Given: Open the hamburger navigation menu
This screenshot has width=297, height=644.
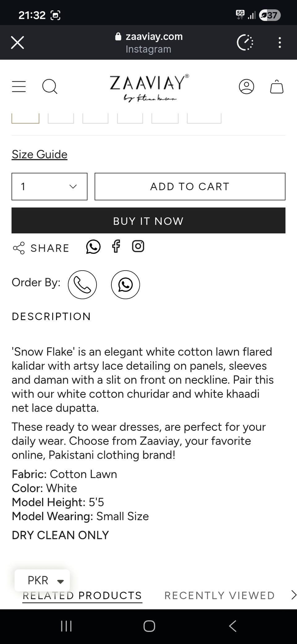Looking at the screenshot, I should coord(19,86).
